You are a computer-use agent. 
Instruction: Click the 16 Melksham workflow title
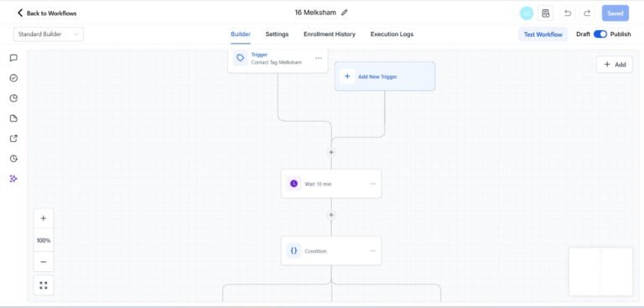tap(315, 13)
